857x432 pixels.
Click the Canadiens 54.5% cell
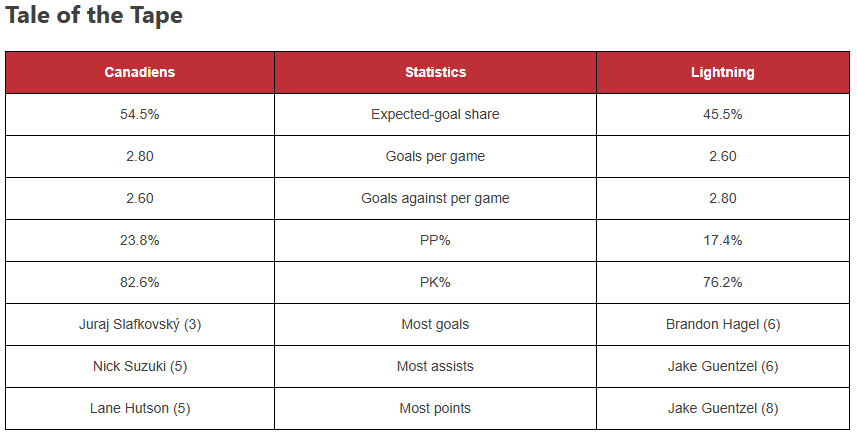tap(140, 114)
